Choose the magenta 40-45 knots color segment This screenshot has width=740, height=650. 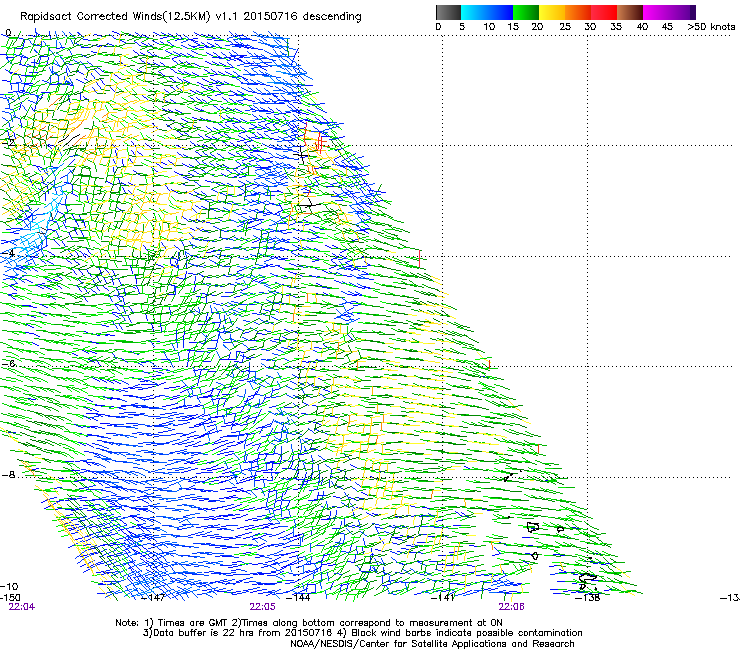click(656, 12)
